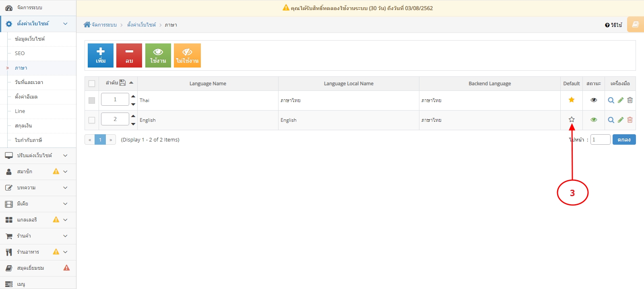Click the red warning icon next to สมุดเยี่ยมชม
The height and width of the screenshot is (289, 644).
[x=67, y=268]
